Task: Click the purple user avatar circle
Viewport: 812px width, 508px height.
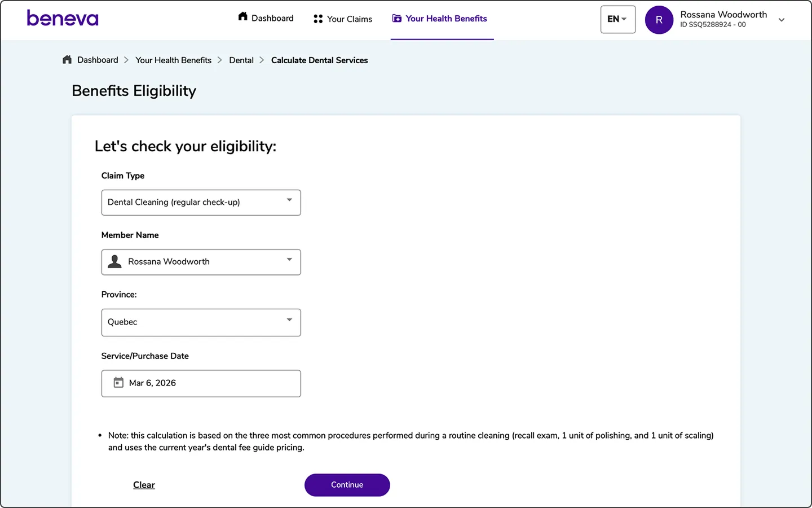Action: [x=659, y=20]
